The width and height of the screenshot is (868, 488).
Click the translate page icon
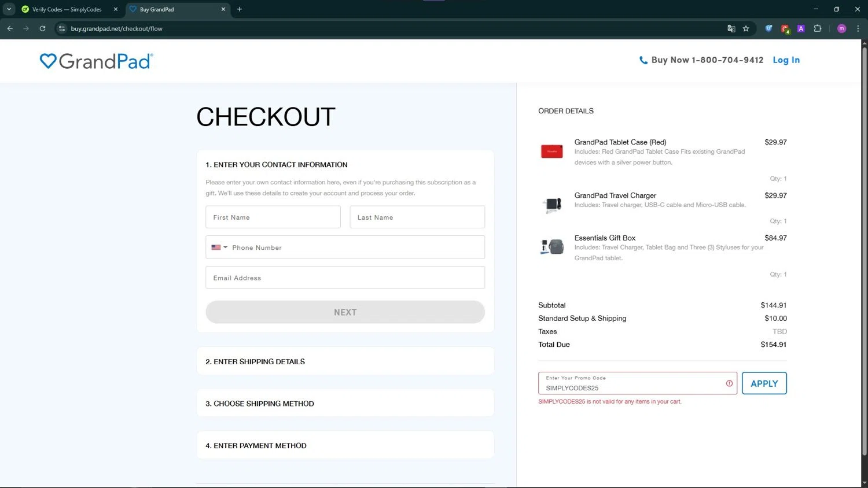point(731,28)
